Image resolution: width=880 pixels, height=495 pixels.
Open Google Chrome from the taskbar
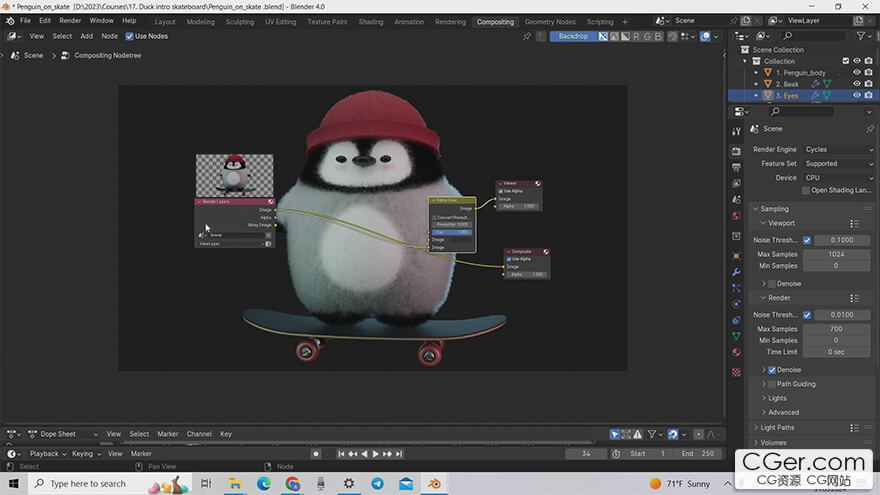point(292,483)
